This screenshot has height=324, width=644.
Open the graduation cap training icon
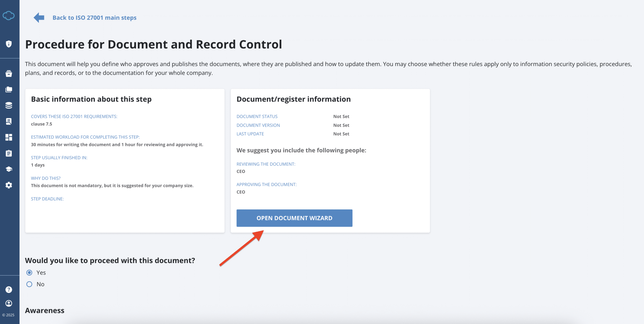pos(9,169)
